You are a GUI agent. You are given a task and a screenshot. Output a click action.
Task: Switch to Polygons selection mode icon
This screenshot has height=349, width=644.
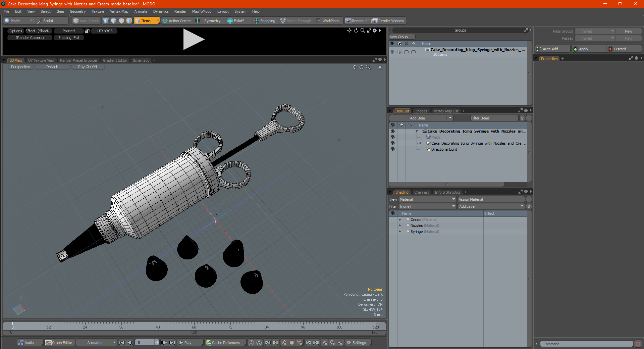tap(121, 21)
